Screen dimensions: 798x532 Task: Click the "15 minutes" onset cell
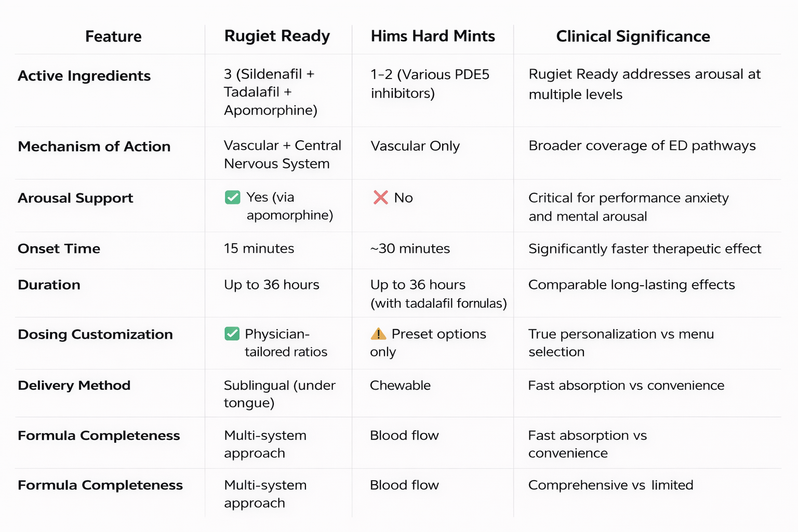259,248
